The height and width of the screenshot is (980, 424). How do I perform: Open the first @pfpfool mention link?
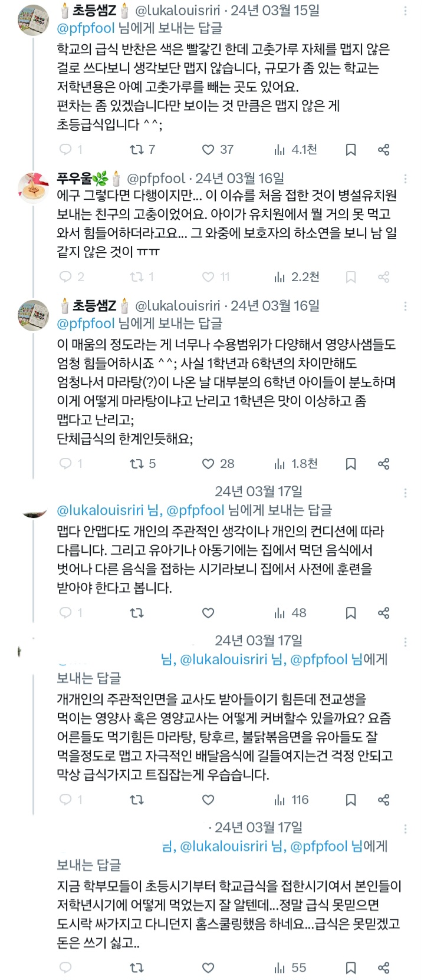(x=86, y=28)
